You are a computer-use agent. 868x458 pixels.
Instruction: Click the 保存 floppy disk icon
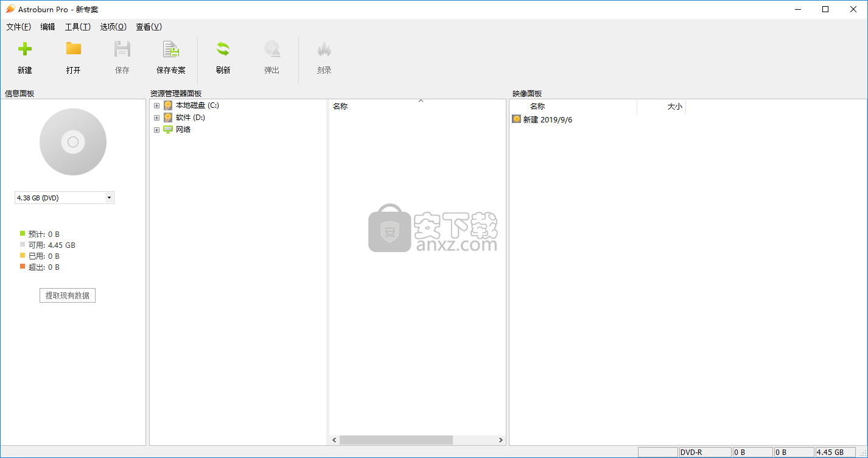(122, 49)
